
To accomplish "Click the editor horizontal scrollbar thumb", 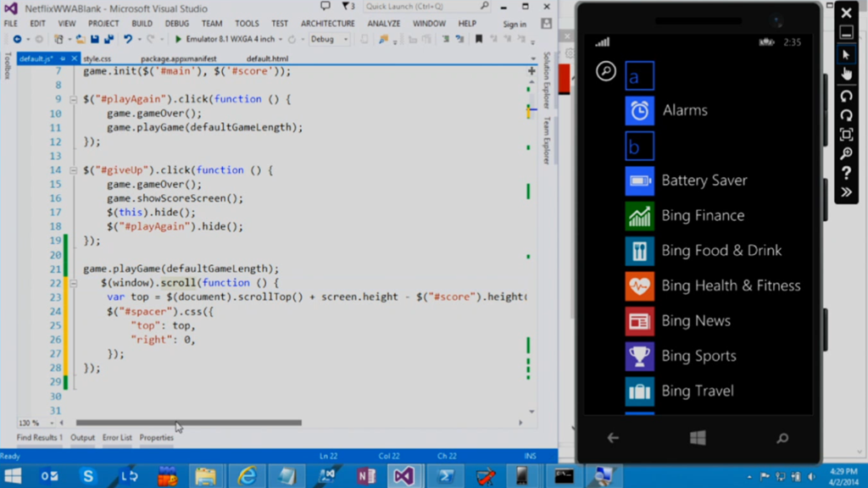I will [189, 423].
